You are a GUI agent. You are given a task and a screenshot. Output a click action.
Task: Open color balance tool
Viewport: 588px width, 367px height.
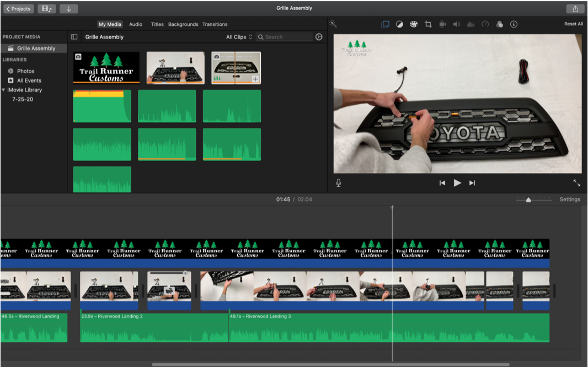tap(399, 24)
